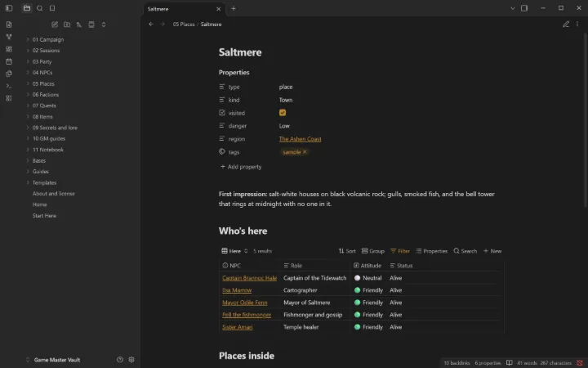Open the bookmarks tab icon
Image resolution: width=588 pixels, height=368 pixels.
pyautogui.click(x=52, y=8)
